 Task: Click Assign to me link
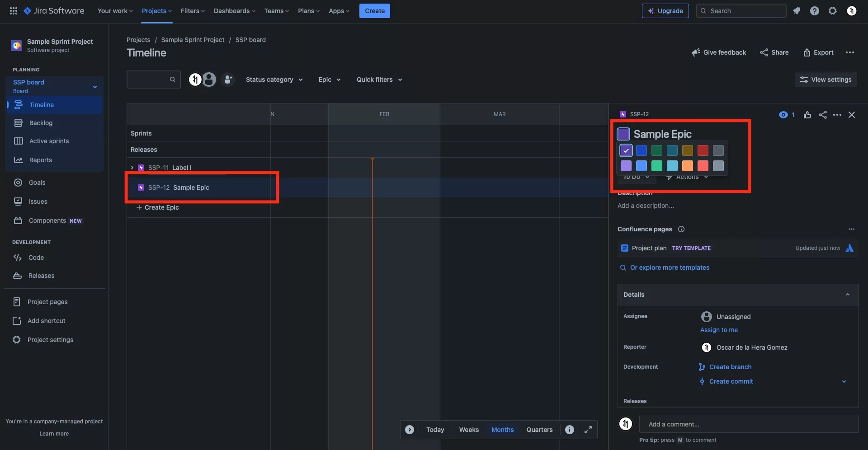719,330
